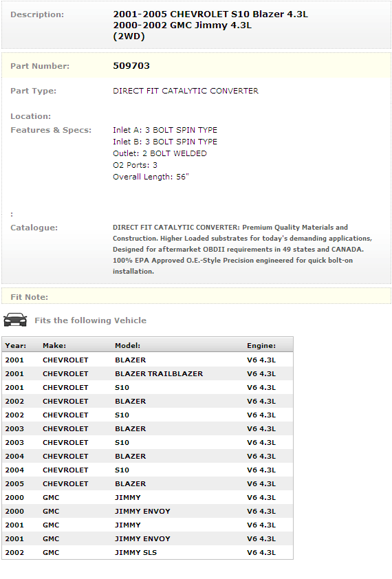The height and width of the screenshot is (579, 392).
Task: Click the 2004 Chevrolet S10 row
Action: click(x=147, y=470)
